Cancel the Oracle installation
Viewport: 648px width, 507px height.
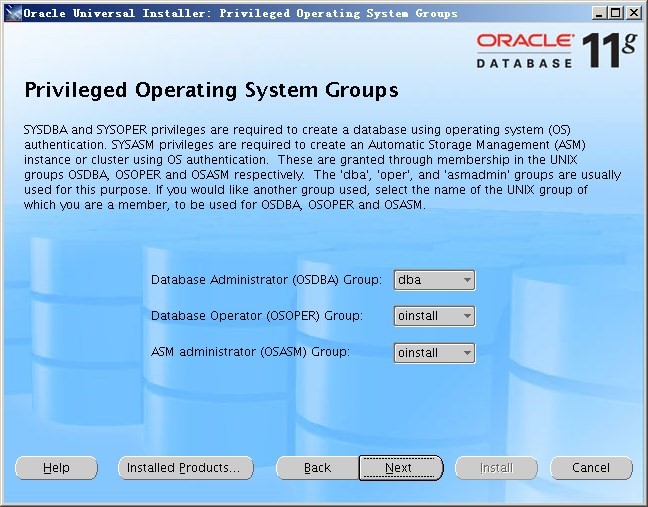590,468
